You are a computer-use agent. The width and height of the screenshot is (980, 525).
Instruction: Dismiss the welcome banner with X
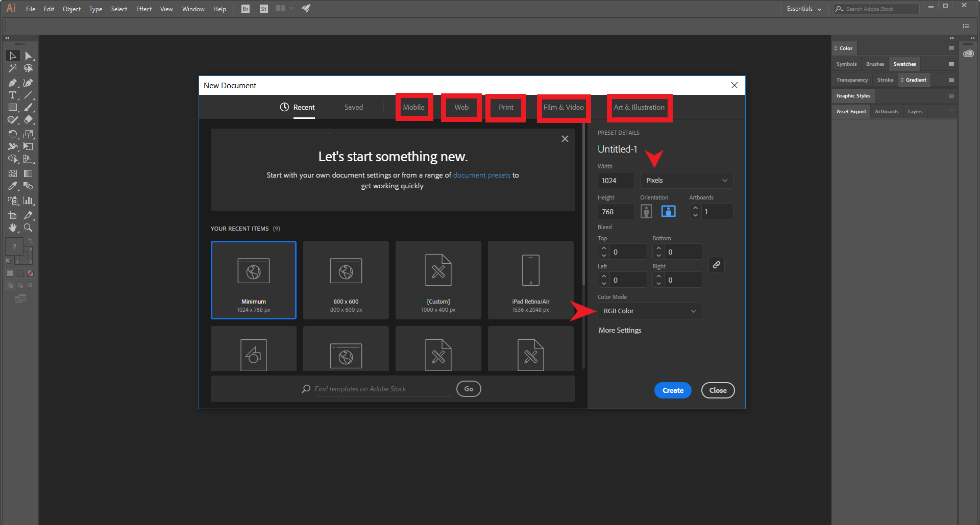565,139
